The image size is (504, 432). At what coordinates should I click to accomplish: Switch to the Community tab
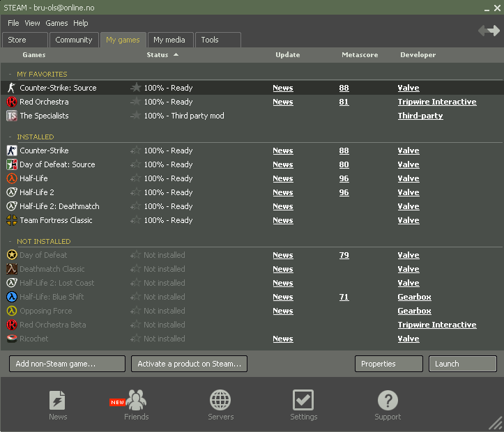pos(74,40)
